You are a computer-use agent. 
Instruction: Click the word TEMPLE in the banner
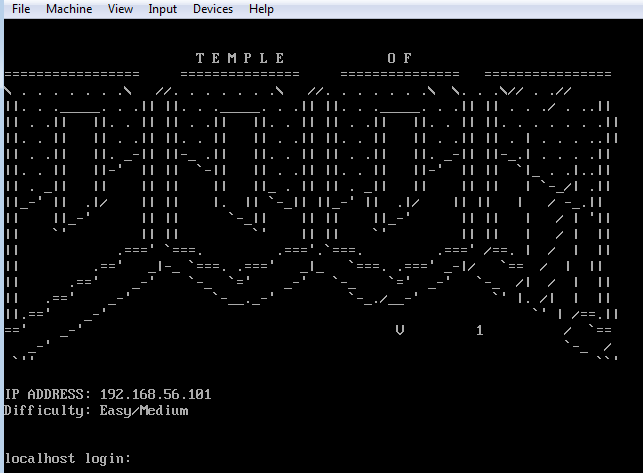[240, 58]
